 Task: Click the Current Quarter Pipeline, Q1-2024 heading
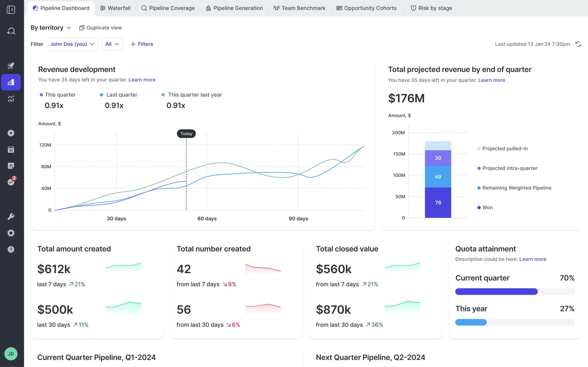[x=97, y=357]
